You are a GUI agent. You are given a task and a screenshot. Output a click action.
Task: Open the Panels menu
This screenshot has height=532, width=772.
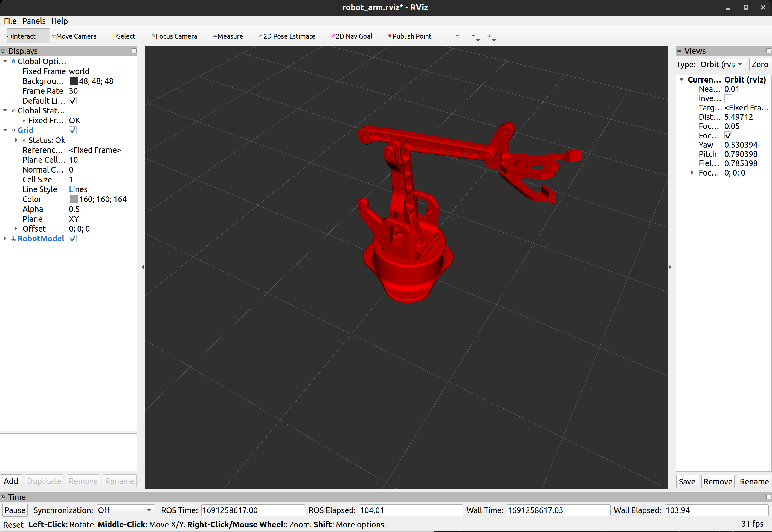tap(34, 21)
